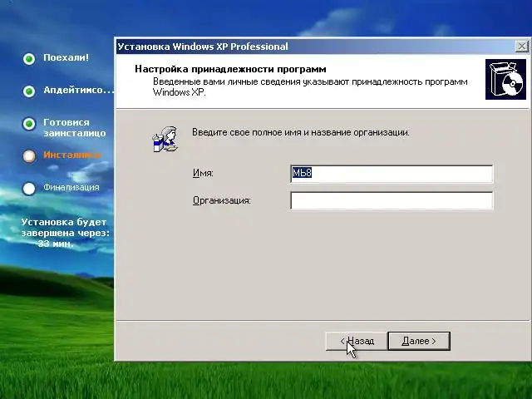
Task: Select the Поехали! step label
Action: [66, 57]
